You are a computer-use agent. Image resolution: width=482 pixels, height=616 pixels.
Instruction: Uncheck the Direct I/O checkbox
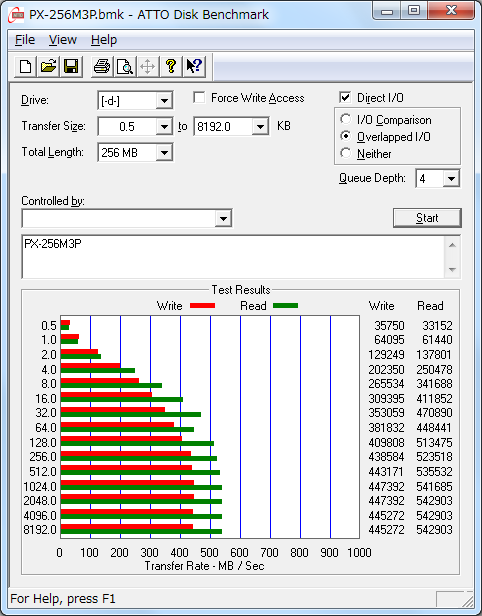(x=345, y=97)
